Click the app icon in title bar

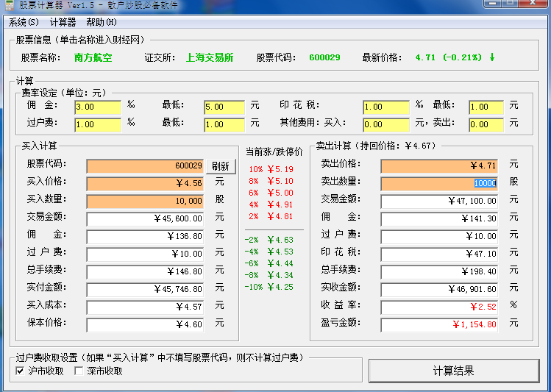pyautogui.click(x=9, y=6)
